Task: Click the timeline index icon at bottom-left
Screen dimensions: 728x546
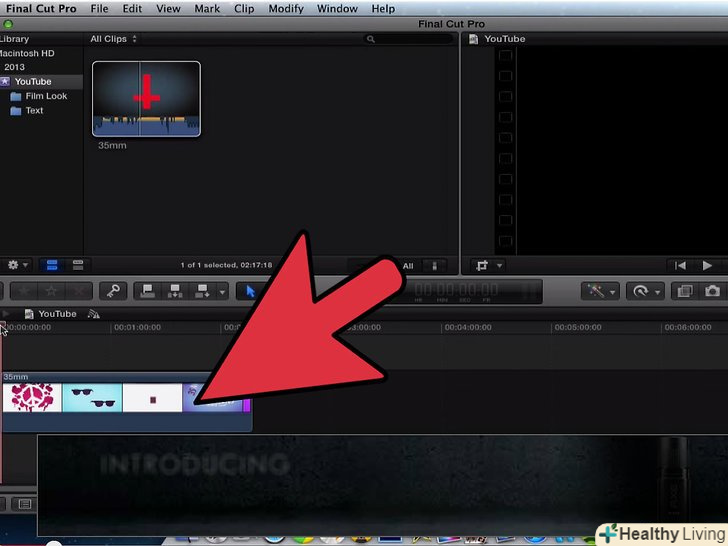Action: tap(25, 504)
